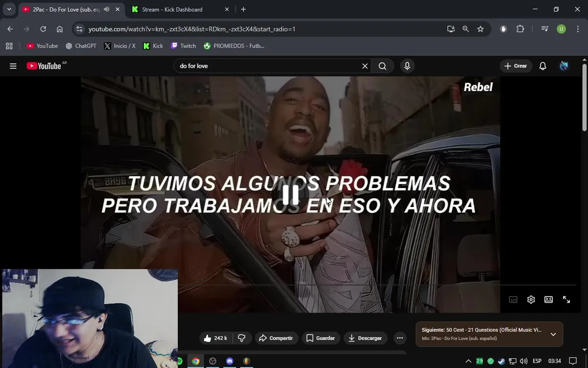Bookmark this page with star
Viewport: 588px width, 368px height.
pos(480,29)
